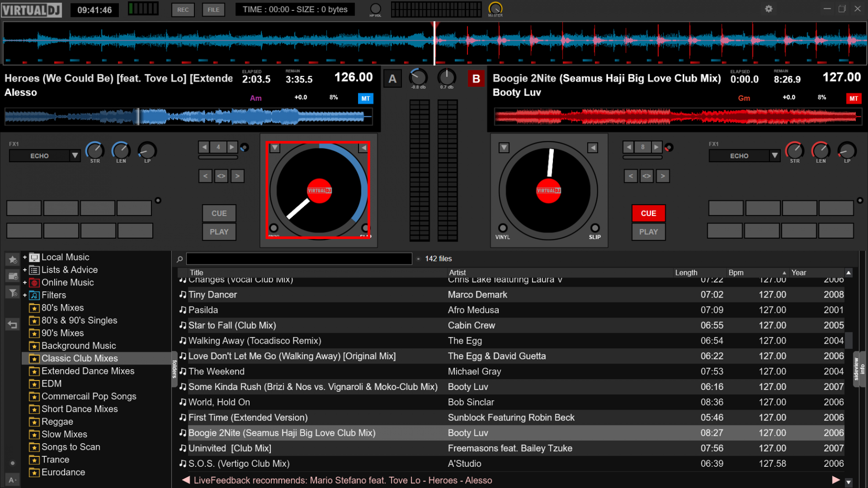Image resolution: width=868 pixels, height=488 pixels.
Task: Click deck A loop move left button
Action: click(205, 176)
